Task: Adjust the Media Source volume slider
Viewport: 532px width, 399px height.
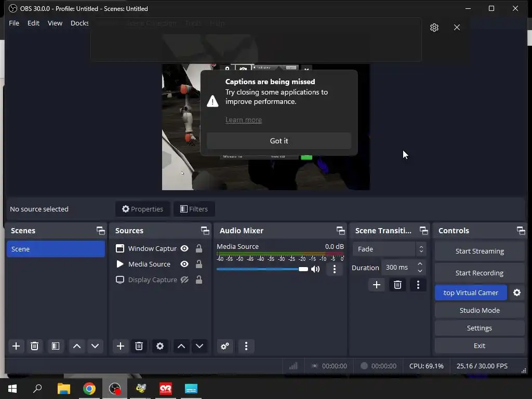Action: click(x=262, y=269)
